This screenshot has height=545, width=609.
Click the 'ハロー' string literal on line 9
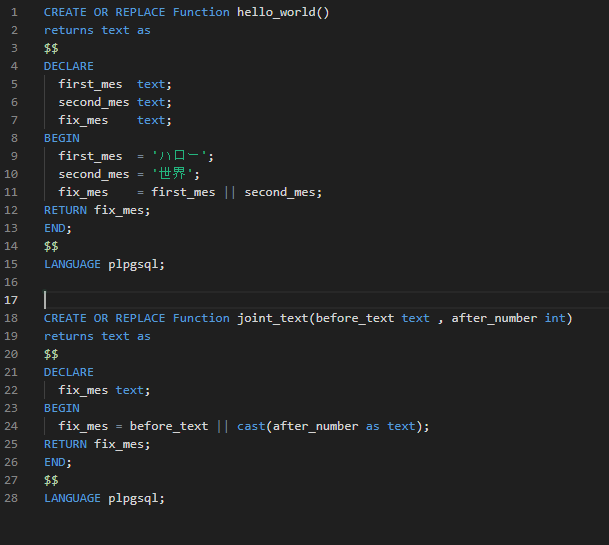[x=183, y=156]
